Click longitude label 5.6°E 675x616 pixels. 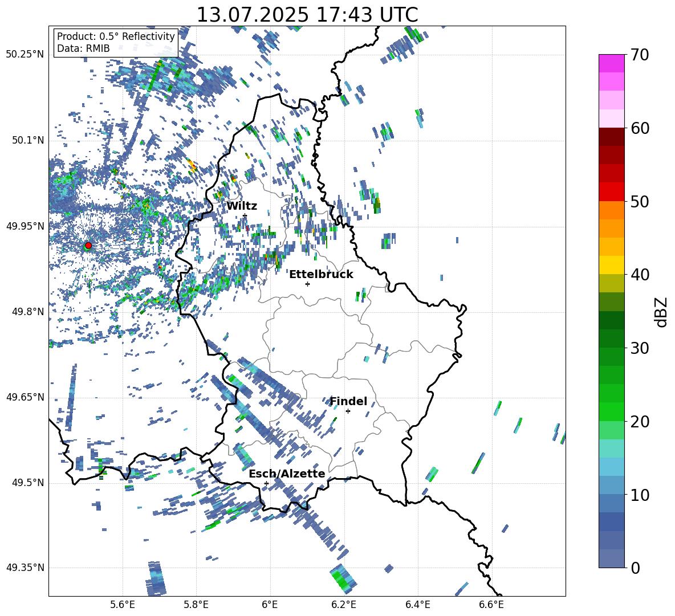tap(123, 605)
